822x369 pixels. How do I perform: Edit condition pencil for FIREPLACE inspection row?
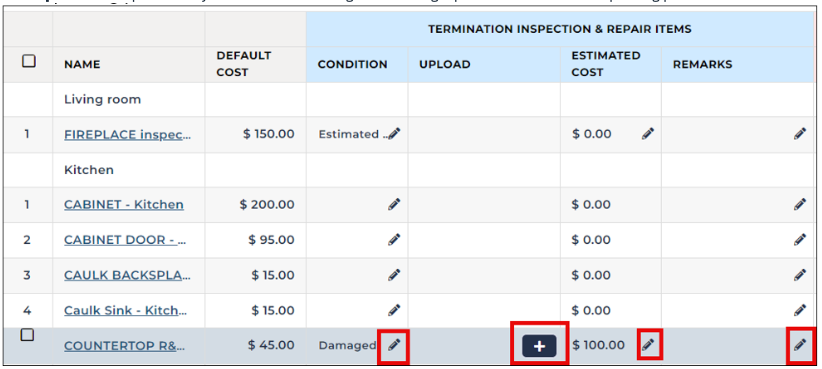pyautogui.click(x=394, y=134)
